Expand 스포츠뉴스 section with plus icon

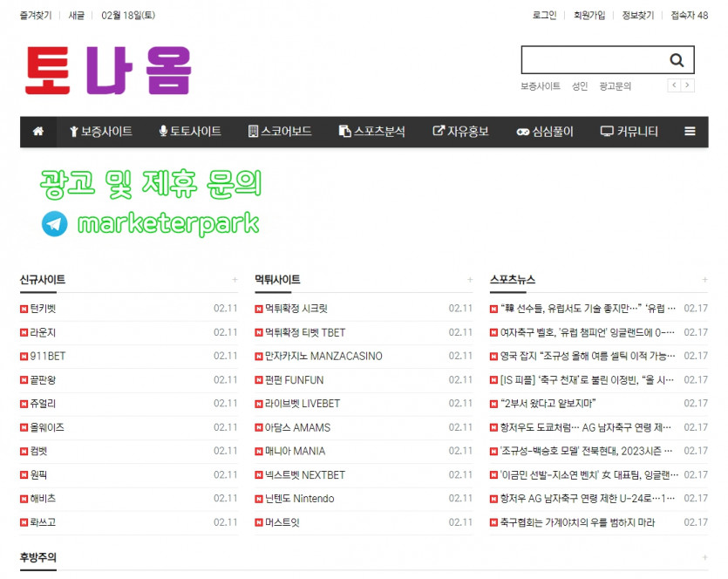pos(705,280)
